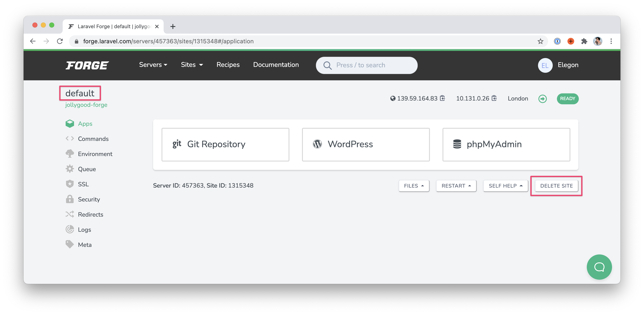Click the Forge logo

(87, 65)
